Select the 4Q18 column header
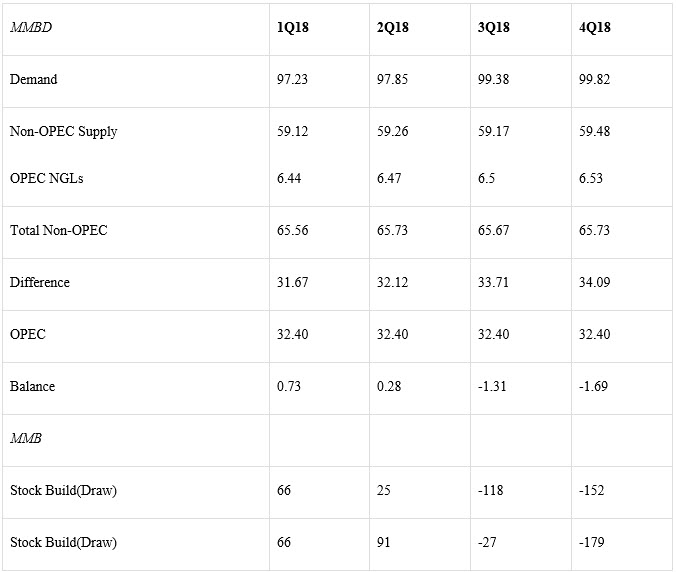This screenshot has height=572, width=676. click(x=595, y=27)
